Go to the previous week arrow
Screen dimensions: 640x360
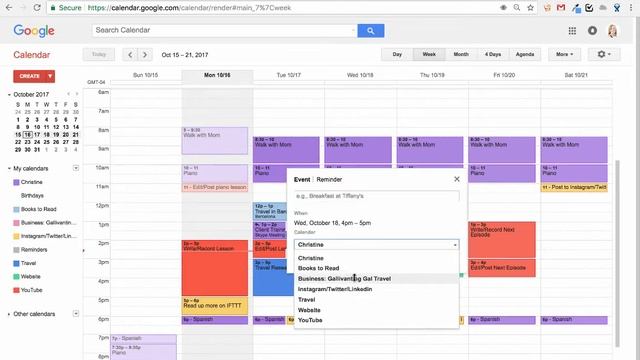(x=130, y=55)
